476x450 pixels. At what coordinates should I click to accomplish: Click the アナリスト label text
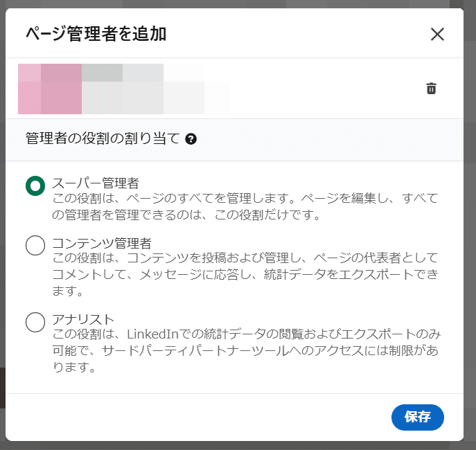pyautogui.click(x=83, y=319)
